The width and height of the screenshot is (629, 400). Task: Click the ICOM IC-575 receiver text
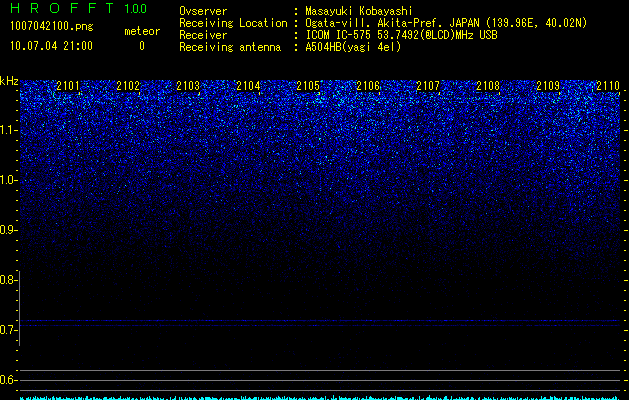tap(401, 35)
